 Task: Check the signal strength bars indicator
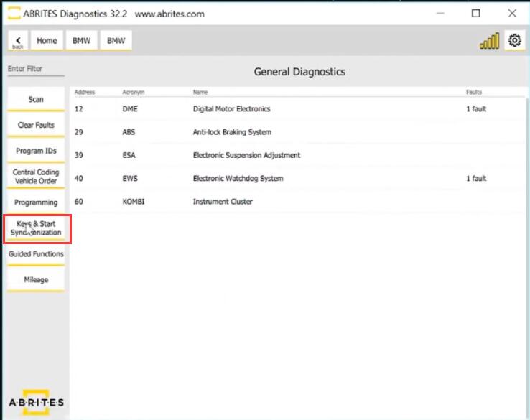pyautogui.click(x=489, y=41)
